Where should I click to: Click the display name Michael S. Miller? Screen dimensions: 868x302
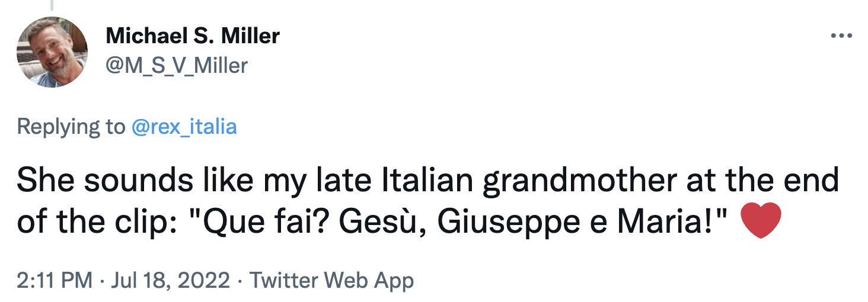(x=193, y=36)
